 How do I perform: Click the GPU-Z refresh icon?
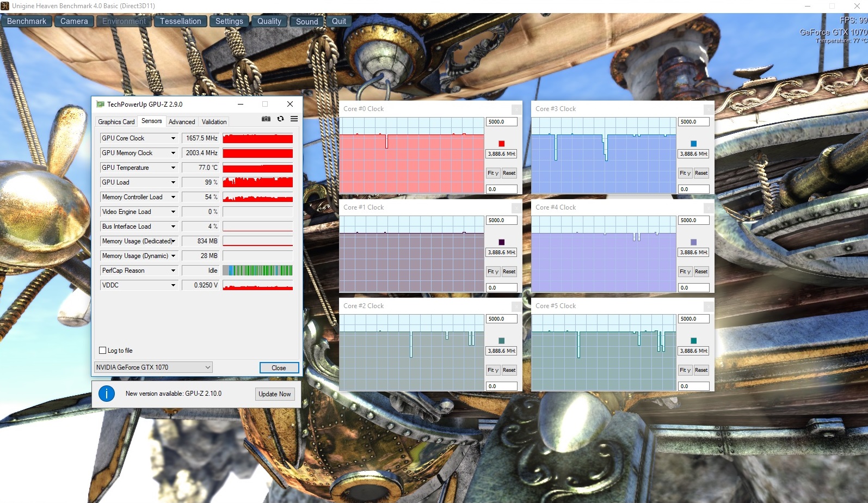[x=280, y=119]
